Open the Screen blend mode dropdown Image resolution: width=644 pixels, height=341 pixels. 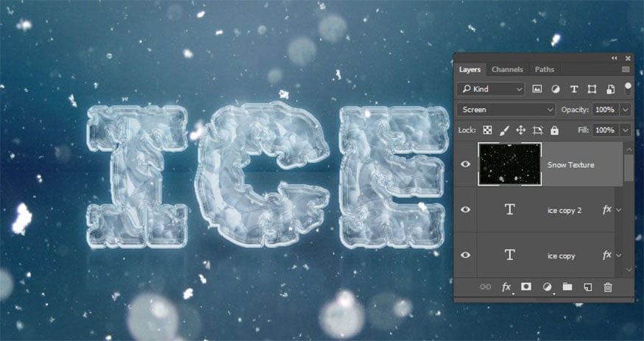pyautogui.click(x=506, y=110)
